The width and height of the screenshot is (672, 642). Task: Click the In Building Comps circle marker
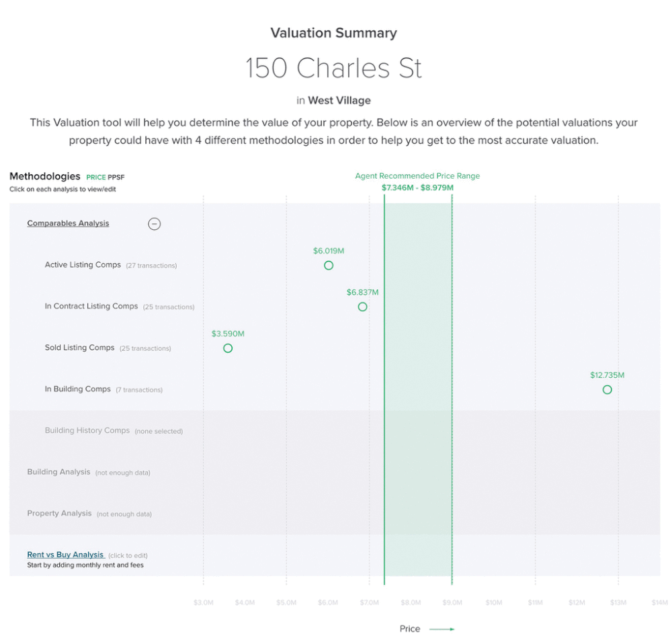[x=607, y=390]
